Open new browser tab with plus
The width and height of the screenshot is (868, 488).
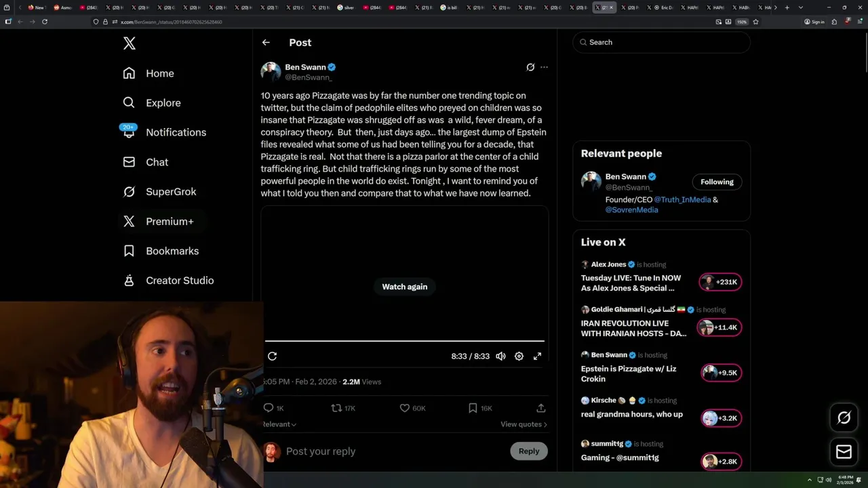[x=787, y=7]
